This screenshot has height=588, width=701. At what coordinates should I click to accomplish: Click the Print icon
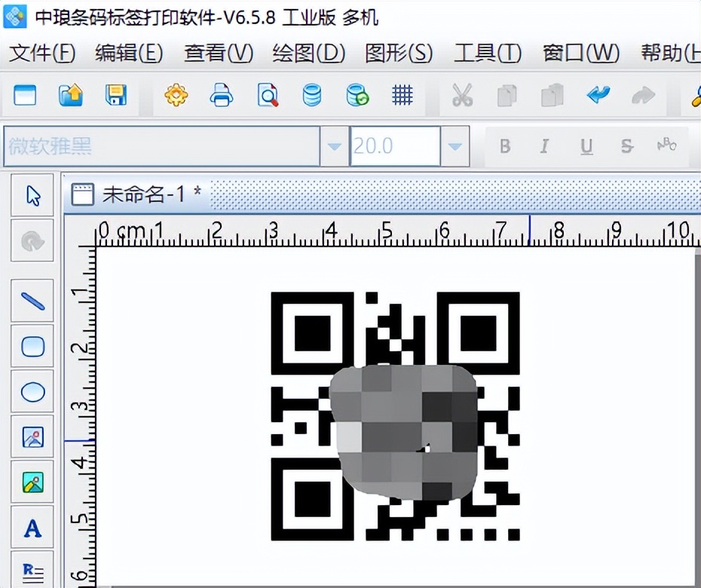tap(222, 95)
